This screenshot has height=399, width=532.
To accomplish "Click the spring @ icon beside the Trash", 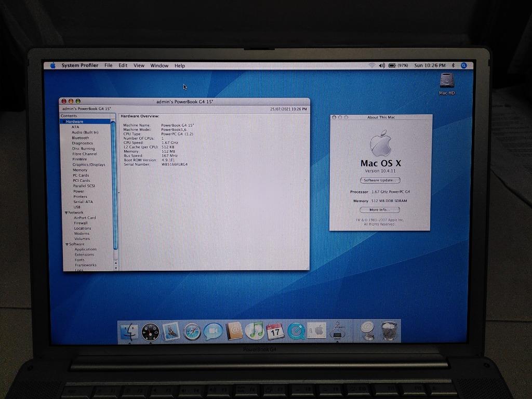I will (367, 331).
